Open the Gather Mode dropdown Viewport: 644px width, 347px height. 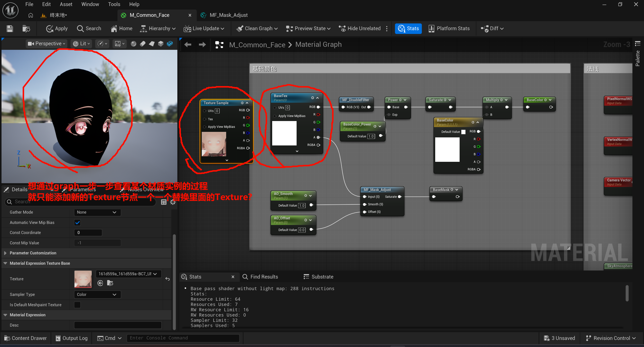point(97,212)
